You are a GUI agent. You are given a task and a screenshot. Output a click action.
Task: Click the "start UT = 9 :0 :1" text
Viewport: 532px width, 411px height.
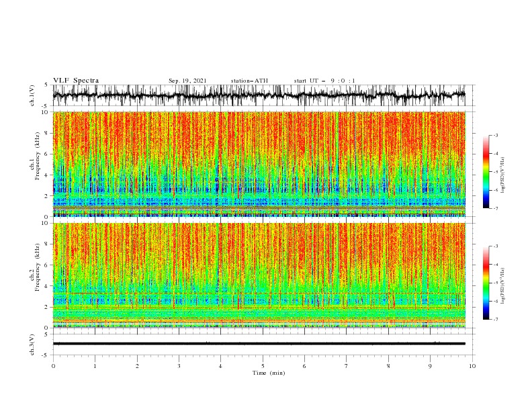(x=324, y=81)
